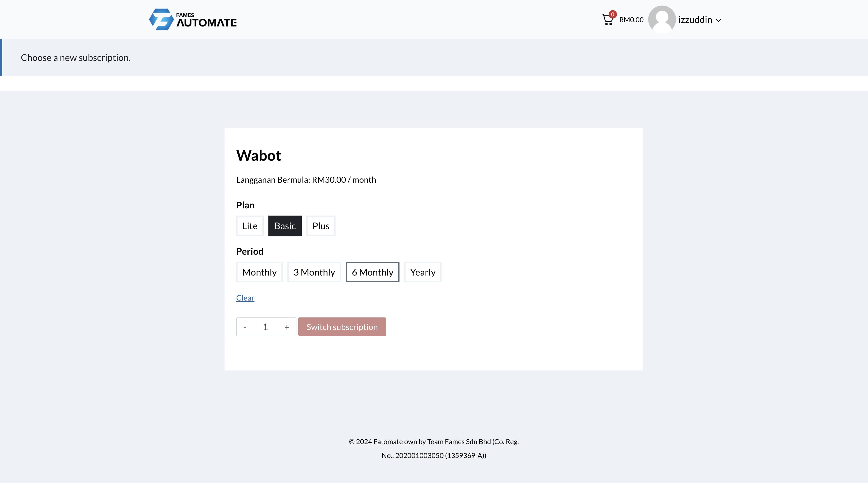Open the shopping cart panel

click(x=607, y=20)
